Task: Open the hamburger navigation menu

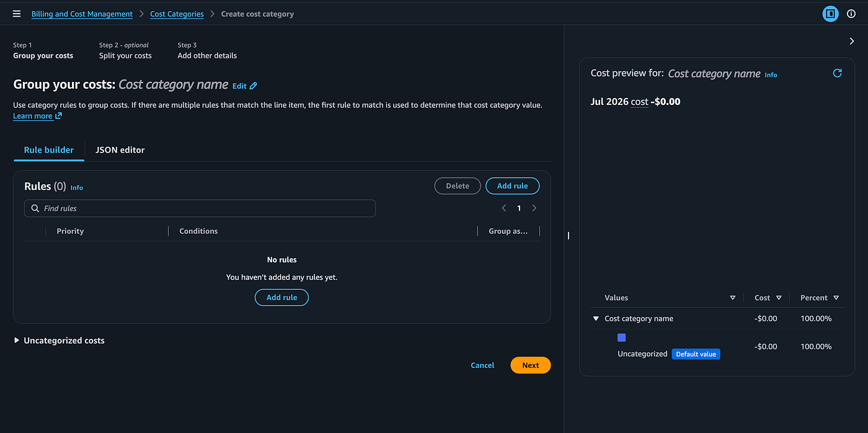Action: coord(17,14)
